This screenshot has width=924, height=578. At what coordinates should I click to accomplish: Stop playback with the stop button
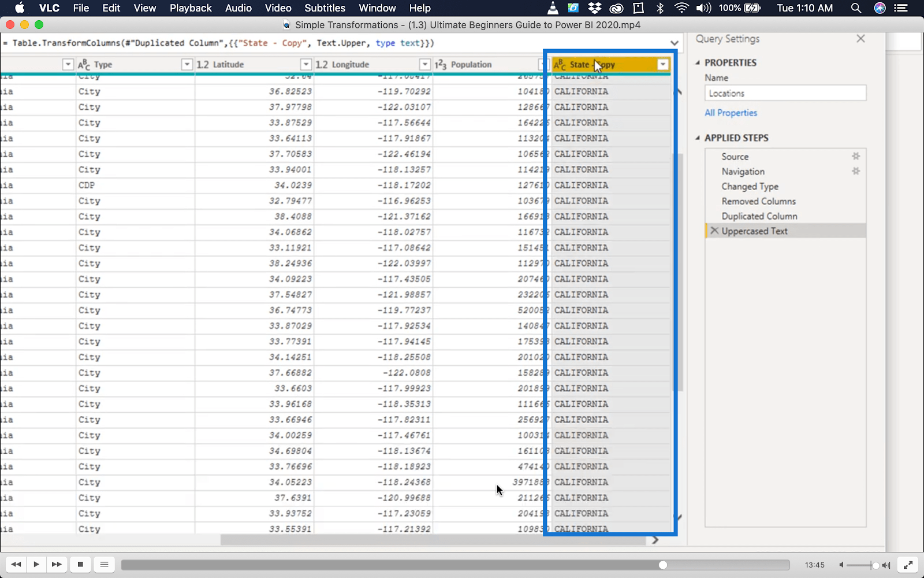pos(80,565)
